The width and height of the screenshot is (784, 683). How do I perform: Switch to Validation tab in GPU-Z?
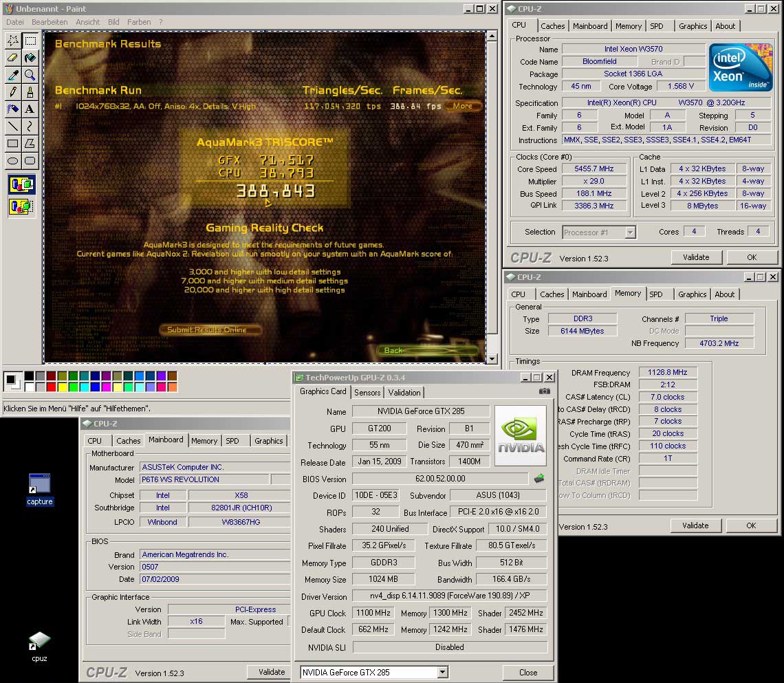click(404, 393)
